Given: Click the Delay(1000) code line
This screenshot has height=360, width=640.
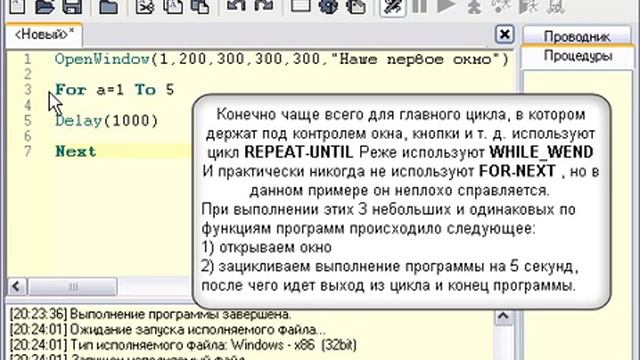Looking at the screenshot, I should tap(107, 121).
